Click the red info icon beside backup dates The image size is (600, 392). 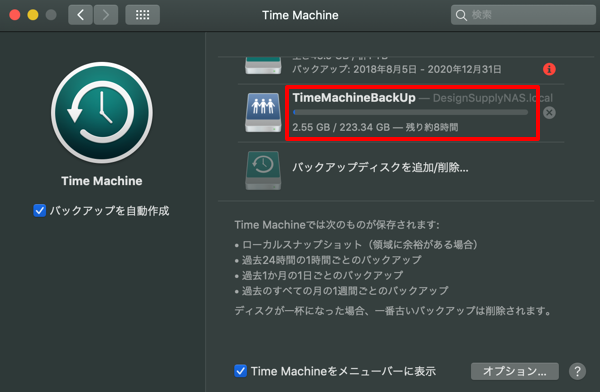click(549, 69)
